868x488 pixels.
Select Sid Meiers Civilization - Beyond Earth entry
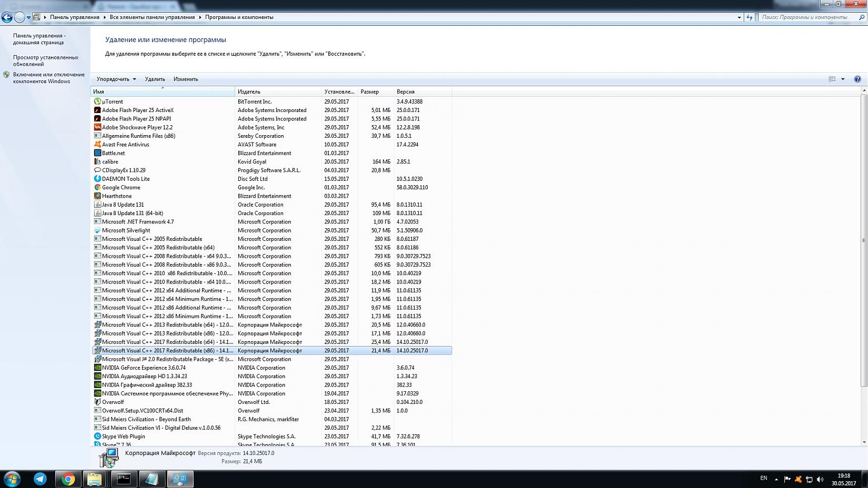click(271, 419)
